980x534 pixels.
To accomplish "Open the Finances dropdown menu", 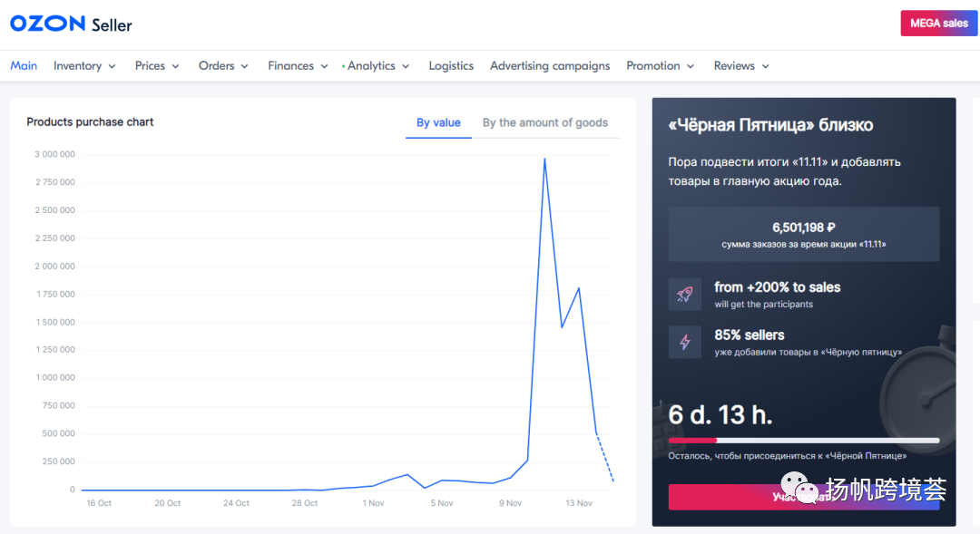I will pos(298,65).
